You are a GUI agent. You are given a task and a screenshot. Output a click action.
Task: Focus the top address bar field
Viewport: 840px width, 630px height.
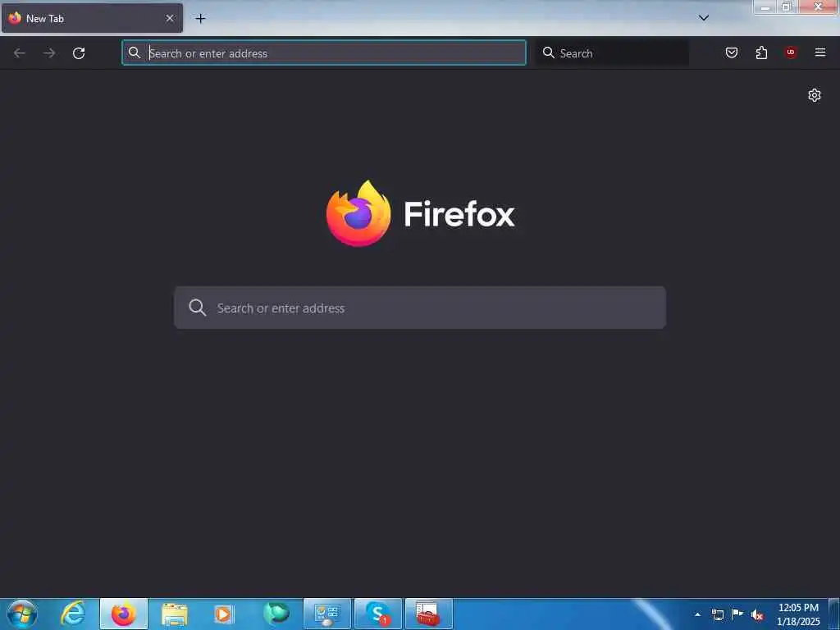pos(324,52)
